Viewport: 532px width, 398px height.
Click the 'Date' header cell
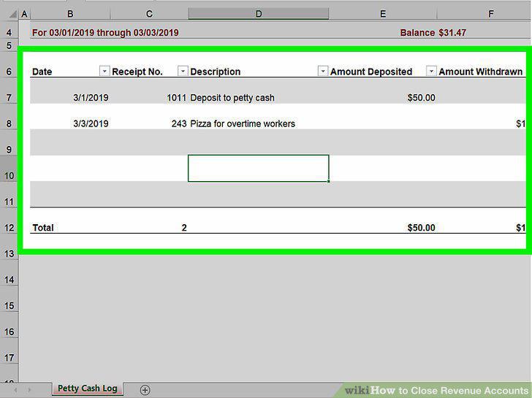click(x=42, y=72)
